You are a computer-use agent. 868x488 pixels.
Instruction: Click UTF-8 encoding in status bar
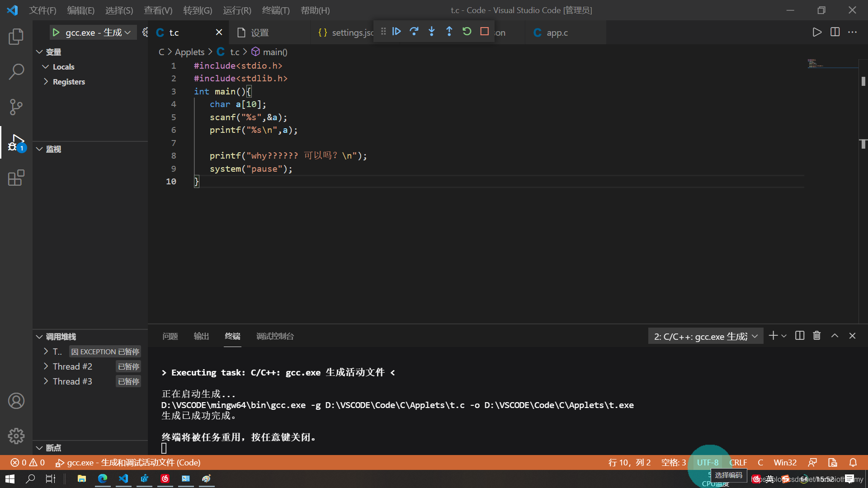[708, 462]
